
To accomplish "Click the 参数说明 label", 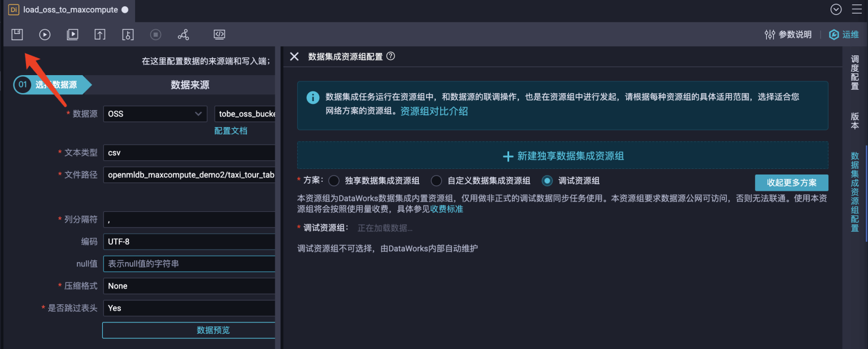I will (795, 34).
